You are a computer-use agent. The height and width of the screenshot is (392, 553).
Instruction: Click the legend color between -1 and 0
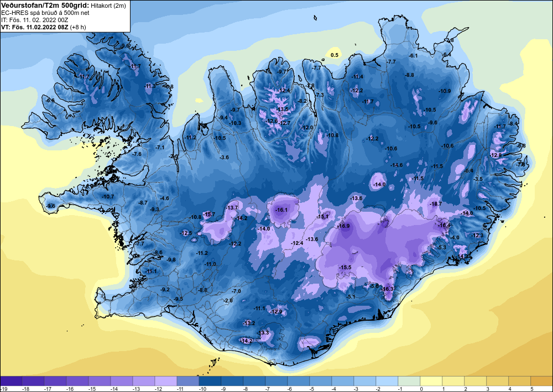409,381
